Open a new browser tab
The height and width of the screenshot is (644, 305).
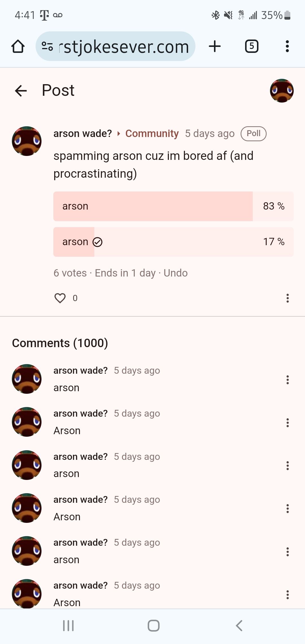tap(215, 46)
